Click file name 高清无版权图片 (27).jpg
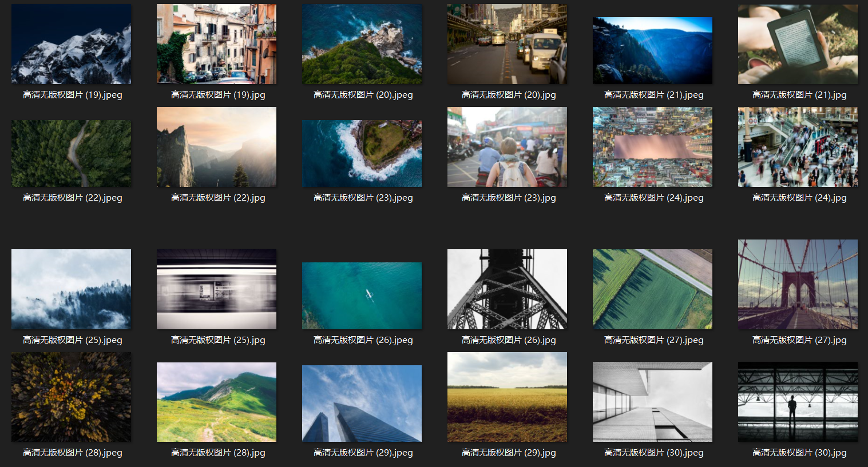Screen dimensions: 868x467 coord(799,340)
